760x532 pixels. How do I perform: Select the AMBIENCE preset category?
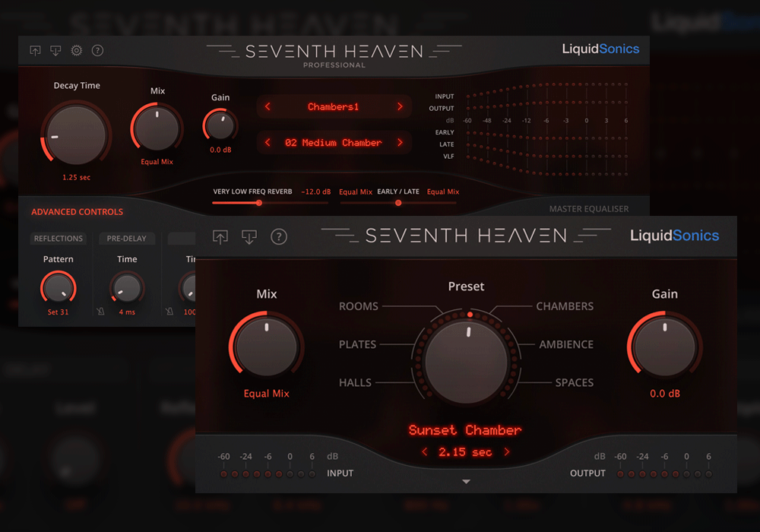(x=566, y=344)
